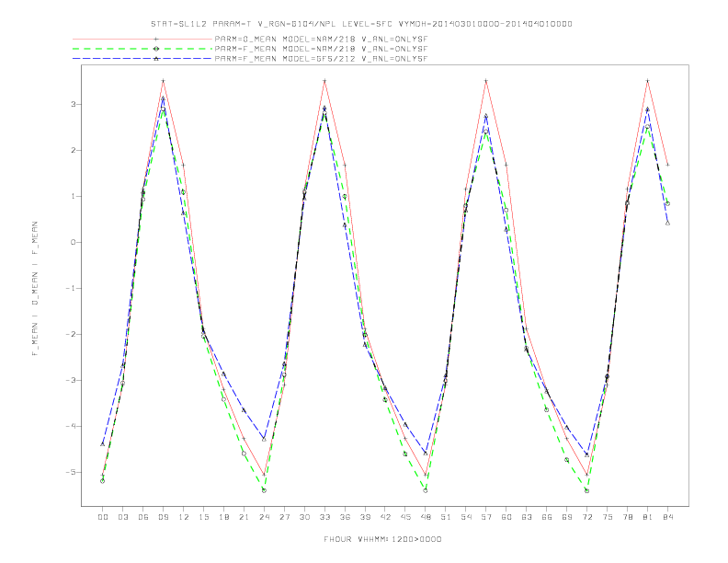Click x-axis tick label 45
This screenshot has height=563, width=728.
click(405, 517)
